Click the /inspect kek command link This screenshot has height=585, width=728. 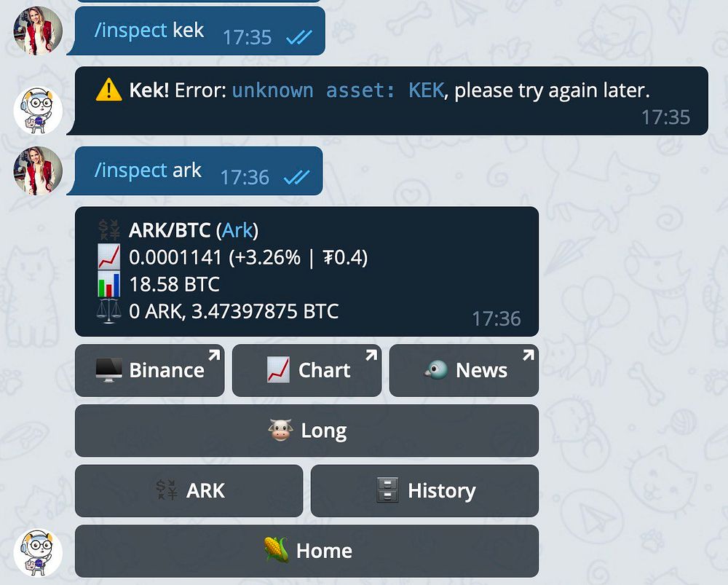tap(130, 31)
